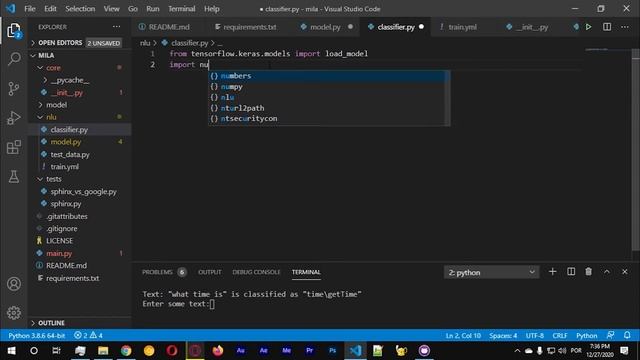Open the Debug Console tab
Screen dimensions: 640x360
pos(256,272)
